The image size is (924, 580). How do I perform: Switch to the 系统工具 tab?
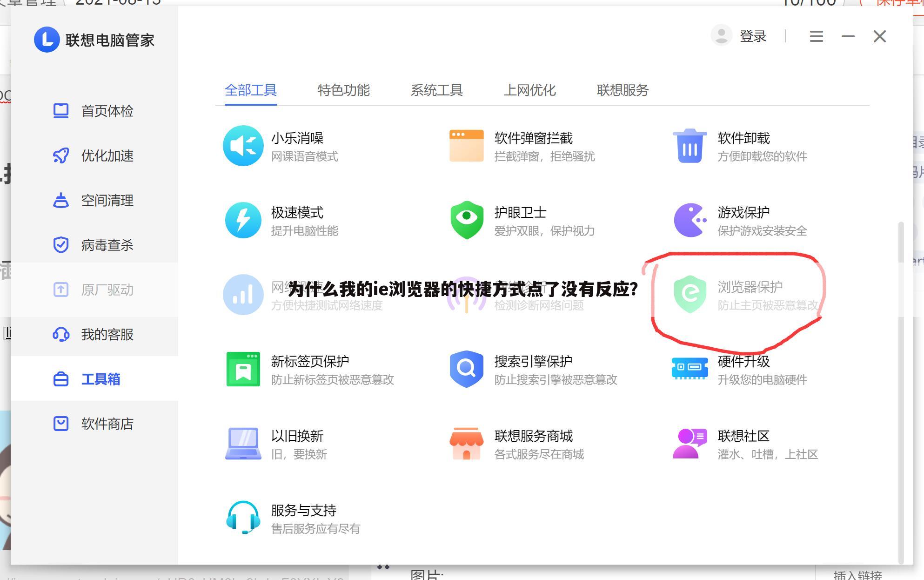(437, 90)
